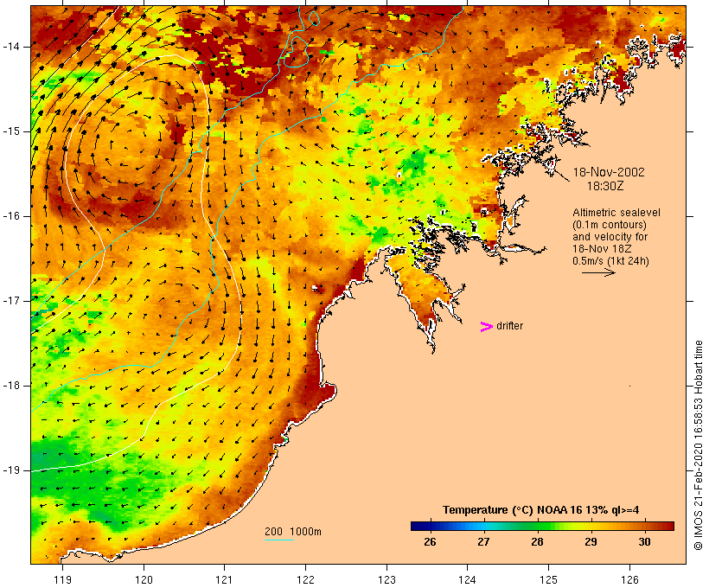Click the 'Altimetric sealevel' caption line
709x588 pixels.
tap(616, 213)
